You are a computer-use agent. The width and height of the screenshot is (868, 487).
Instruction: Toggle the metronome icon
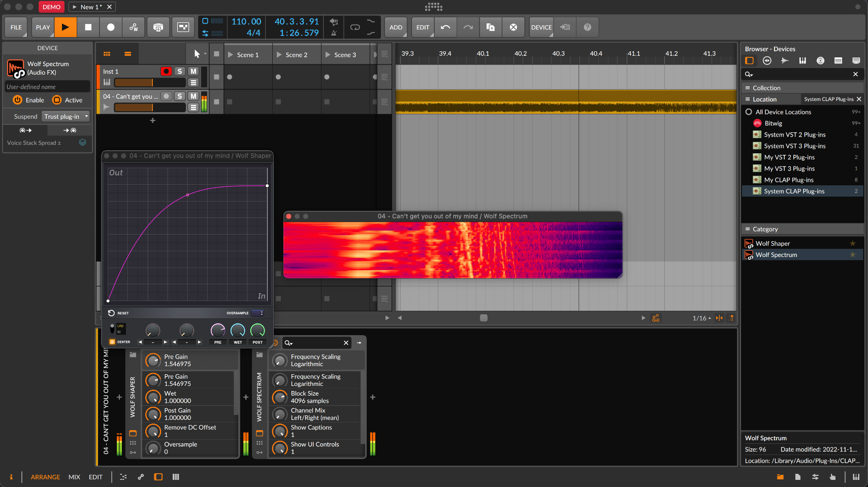point(334,33)
